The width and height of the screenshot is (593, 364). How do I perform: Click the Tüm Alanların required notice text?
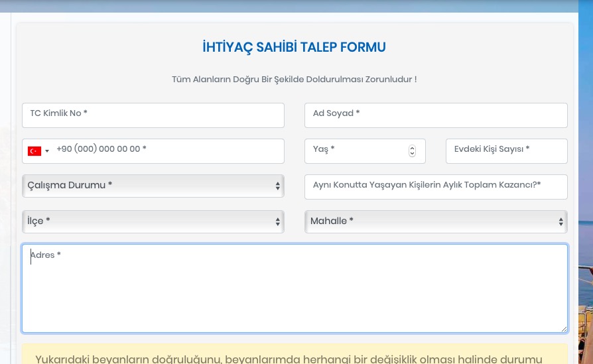294,80
